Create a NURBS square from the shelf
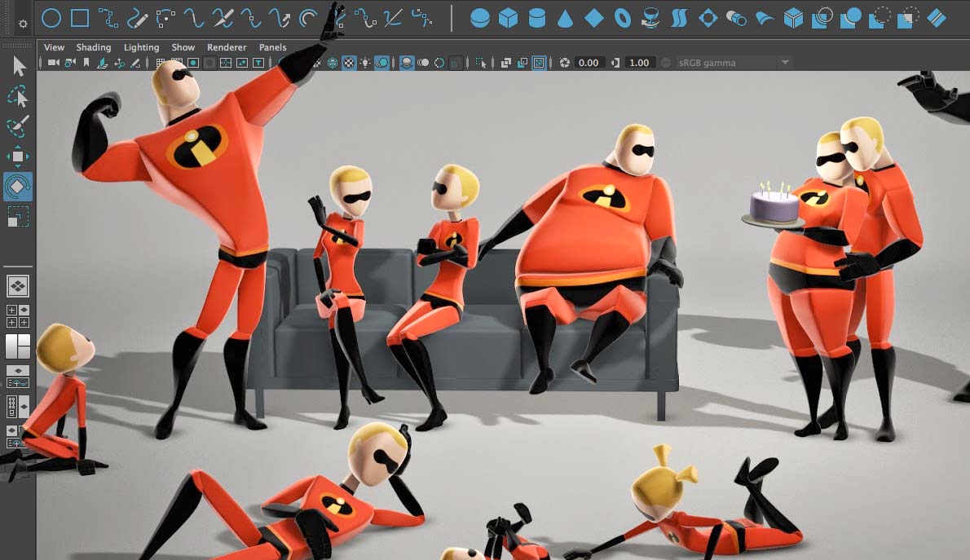This screenshot has width=970, height=560. point(80,18)
